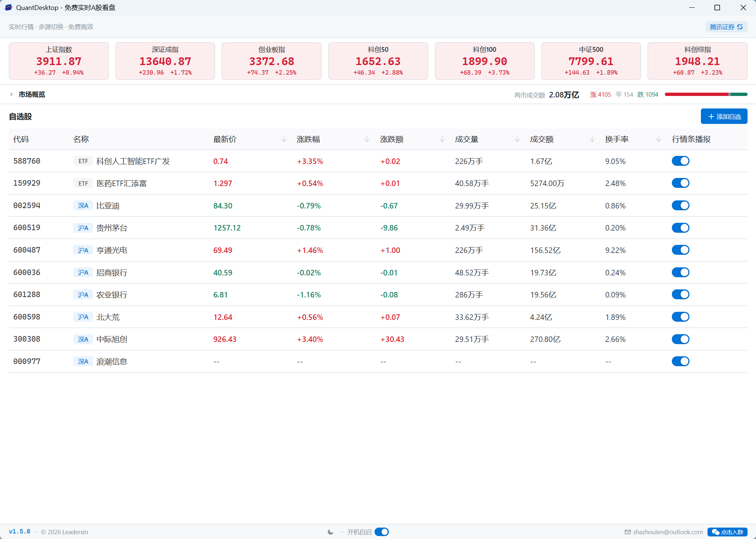Click +3.40% change cell
The image size is (756, 539).
coord(310,339)
